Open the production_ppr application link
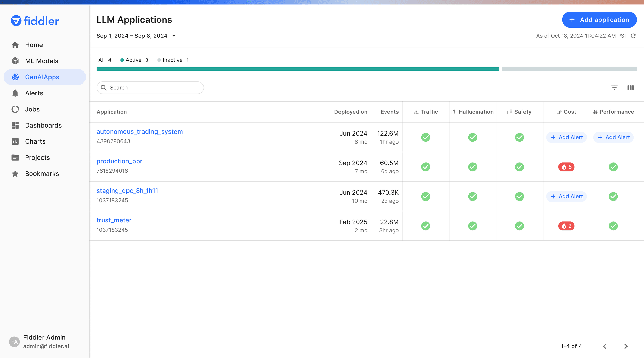Screen dimensions: 644x358 pos(119,161)
